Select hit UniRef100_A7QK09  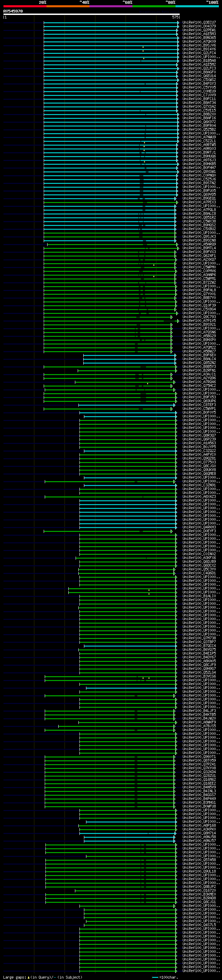(x=199, y=41)
